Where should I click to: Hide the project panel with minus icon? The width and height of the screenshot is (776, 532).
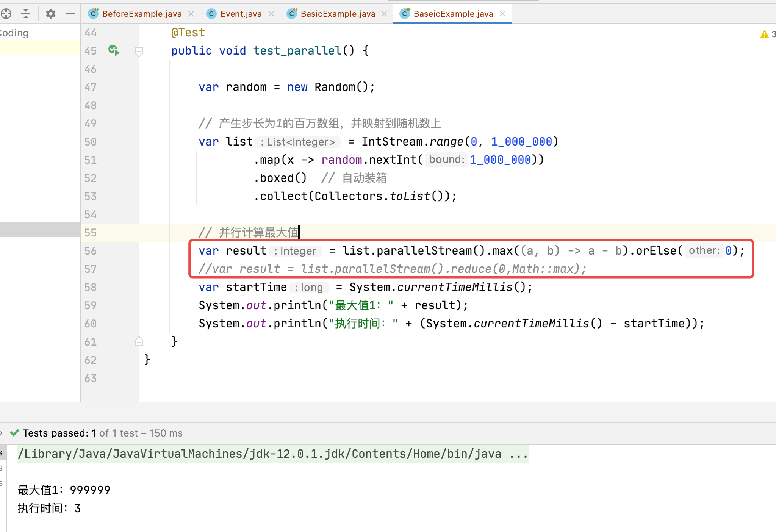click(70, 14)
